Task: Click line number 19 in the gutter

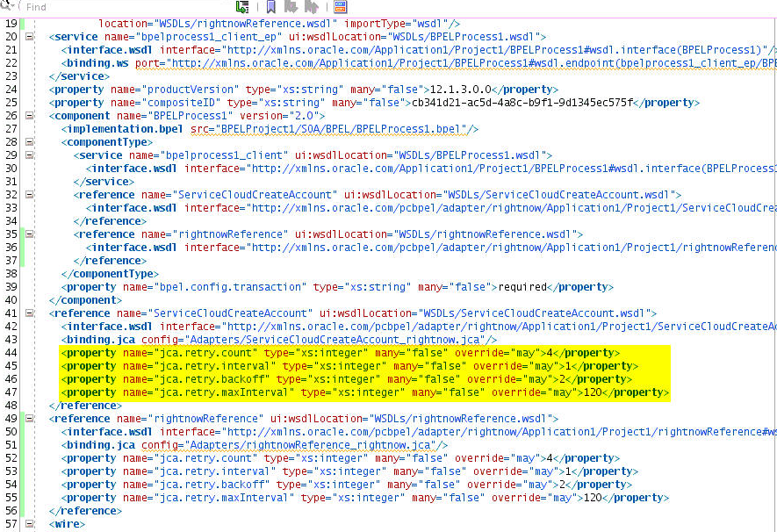Action: pos(11,24)
